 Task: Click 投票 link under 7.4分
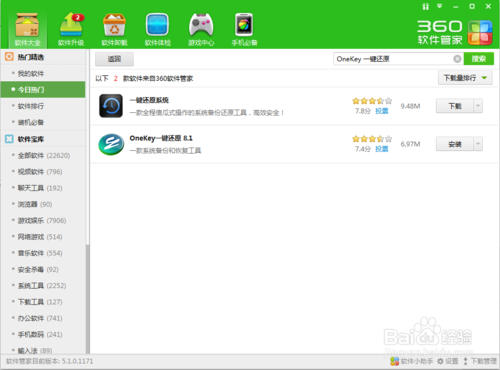pyautogui.click(x=382, y=149)
